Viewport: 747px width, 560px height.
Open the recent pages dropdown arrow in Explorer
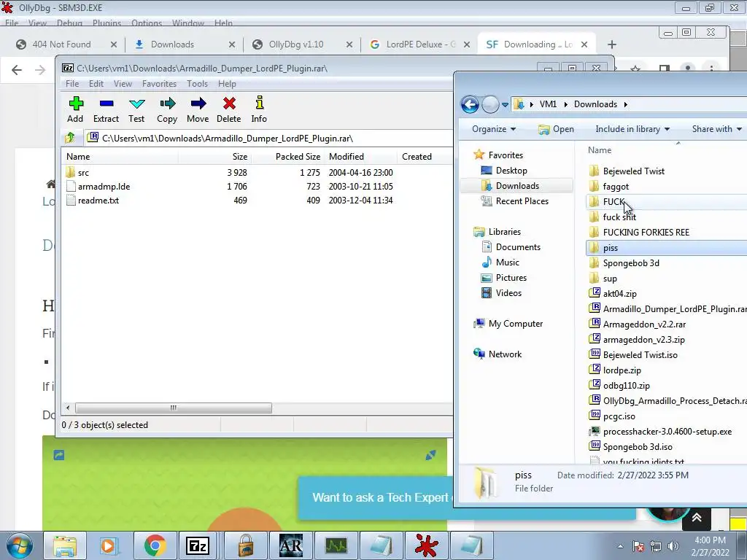tap(505, 105)
